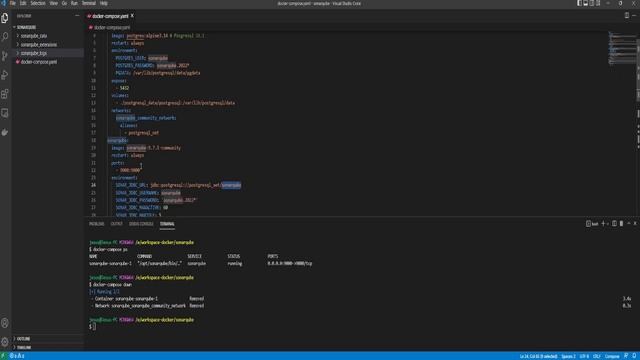Open docker-compose.yml in the explorer tree
The height and width of the screenshot is (360, 640).
[39, 62]
